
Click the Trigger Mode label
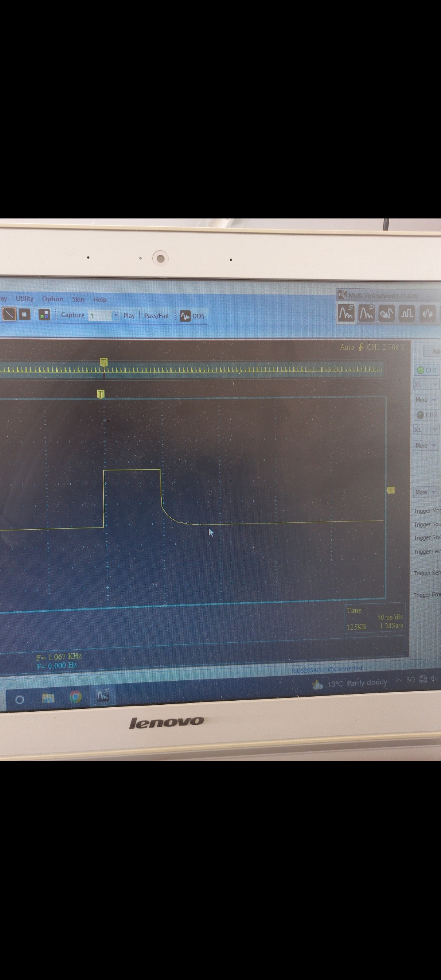[x=427, y=511]
